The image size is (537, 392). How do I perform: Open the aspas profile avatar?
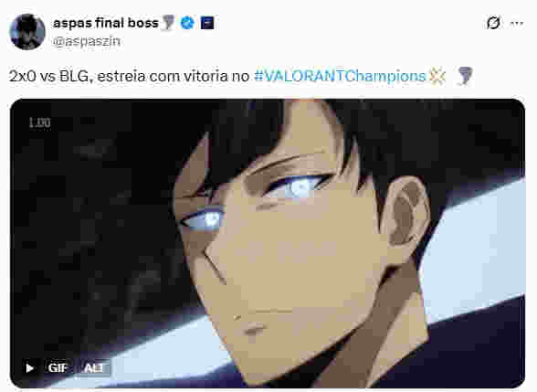click(27, 31)
